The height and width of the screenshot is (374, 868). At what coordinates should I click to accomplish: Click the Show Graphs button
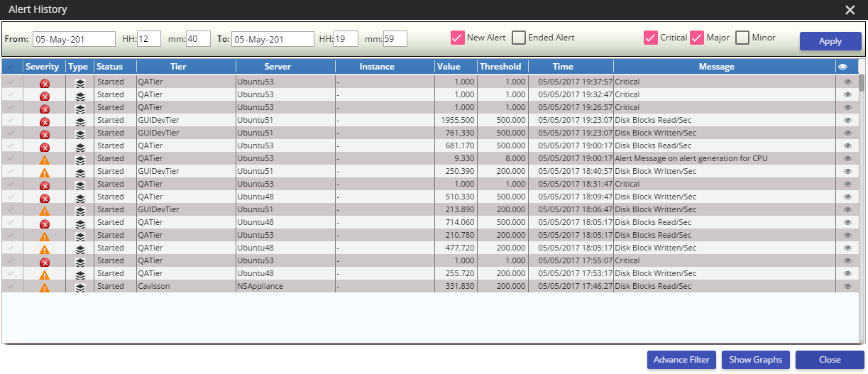(x=755, y=360)
